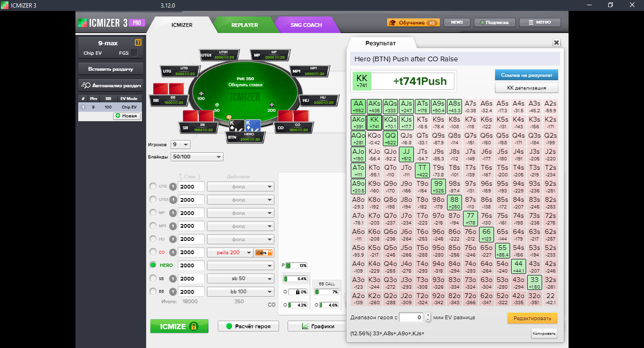Viewport: 644px width, 348px height.
Task: Select the SB hero radio button
Action: point(153,278)
